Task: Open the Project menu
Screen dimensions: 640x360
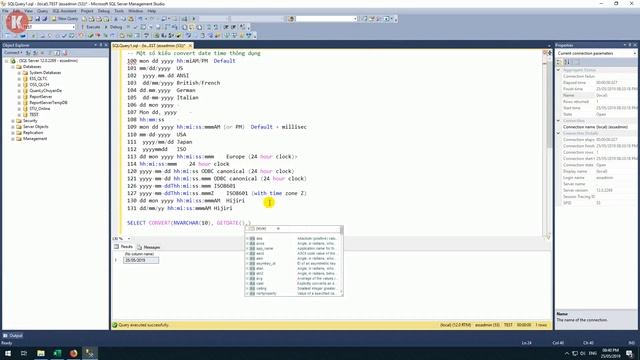Action: click(87, 11)
